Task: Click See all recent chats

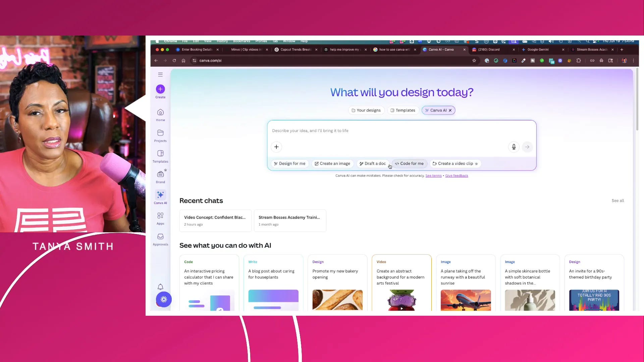Action: point(618,201)
